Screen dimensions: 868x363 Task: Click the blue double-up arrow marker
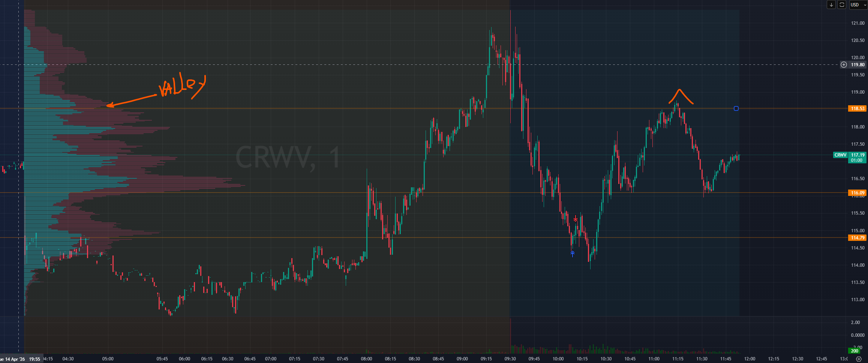click(573, 254)
